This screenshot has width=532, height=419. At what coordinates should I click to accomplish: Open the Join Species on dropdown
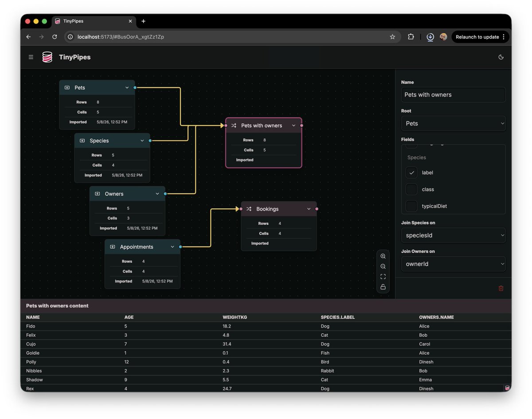(453, 235)
